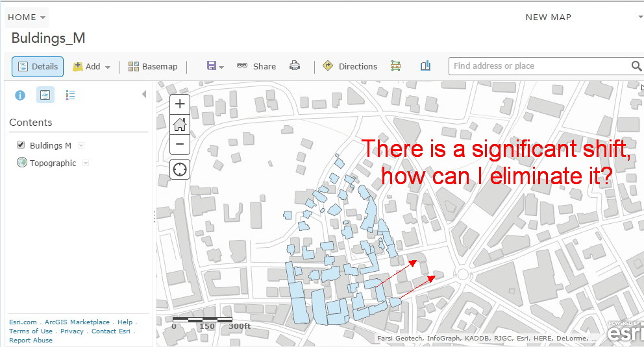Zoom in on the map
Viewport: 644px width, 347px height.
click(x=179, y=104)
